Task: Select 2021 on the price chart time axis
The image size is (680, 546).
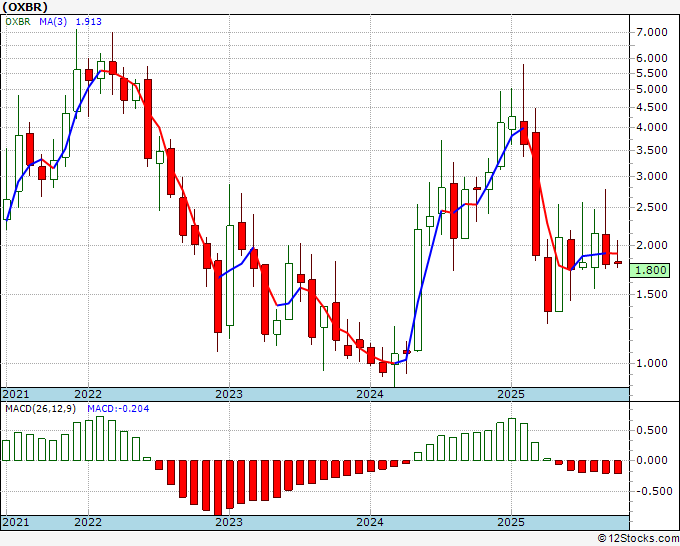Action: pyautogui.click(x=16, y=394)
